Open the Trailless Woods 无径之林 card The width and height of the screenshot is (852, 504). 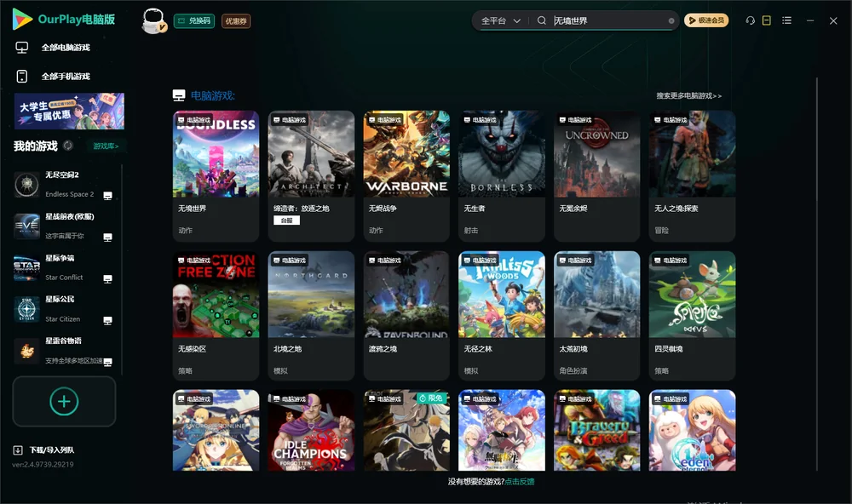click(502, 316)
